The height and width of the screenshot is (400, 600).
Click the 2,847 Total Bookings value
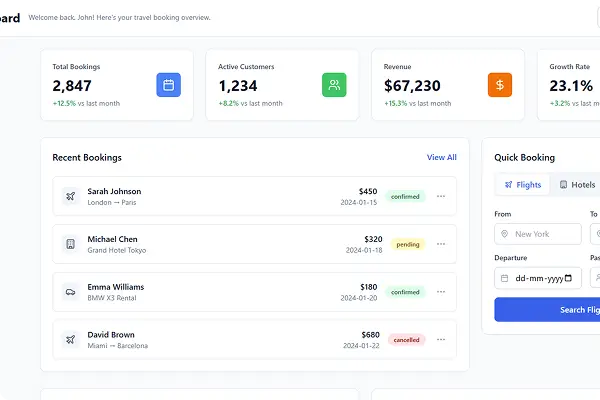coord(72,86)
